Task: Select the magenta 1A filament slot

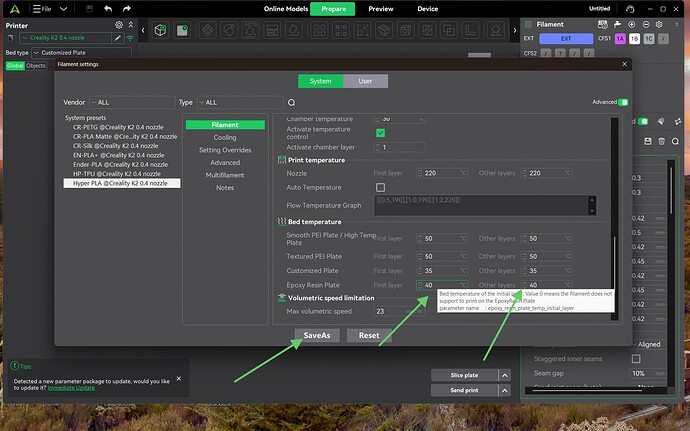Action: pyautogui.click(x=620, y=39)
